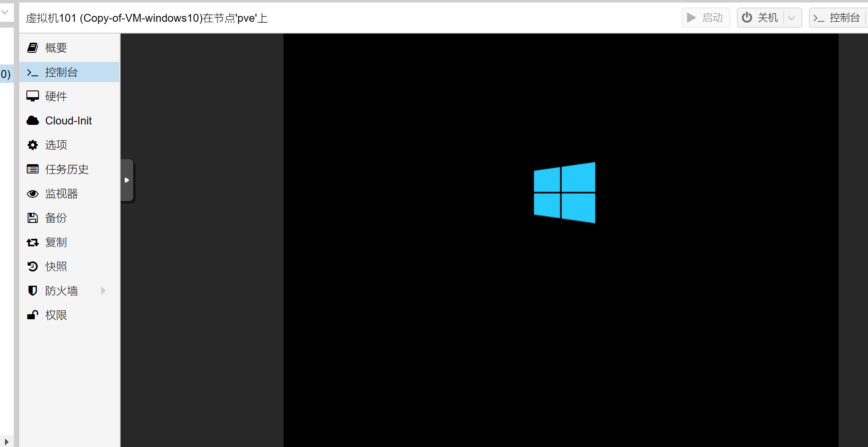
Task: Click the play icon on 启动 button
Action: 692,18
